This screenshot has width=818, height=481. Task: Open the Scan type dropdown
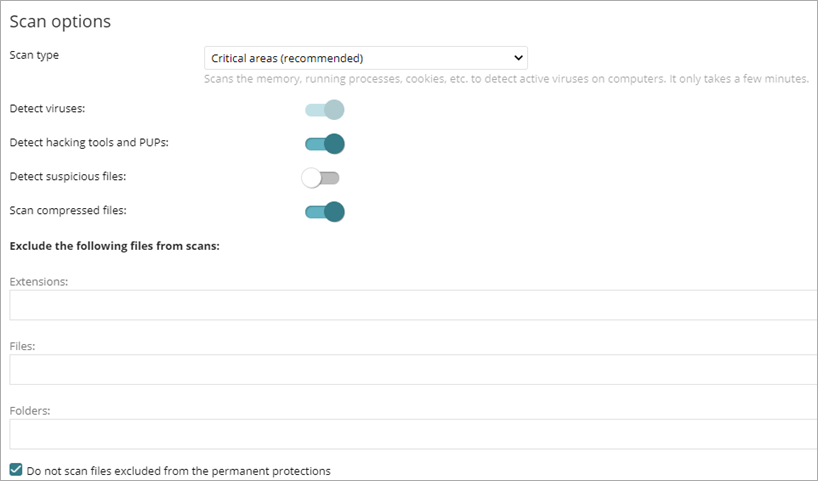click(x=365, y=58)
